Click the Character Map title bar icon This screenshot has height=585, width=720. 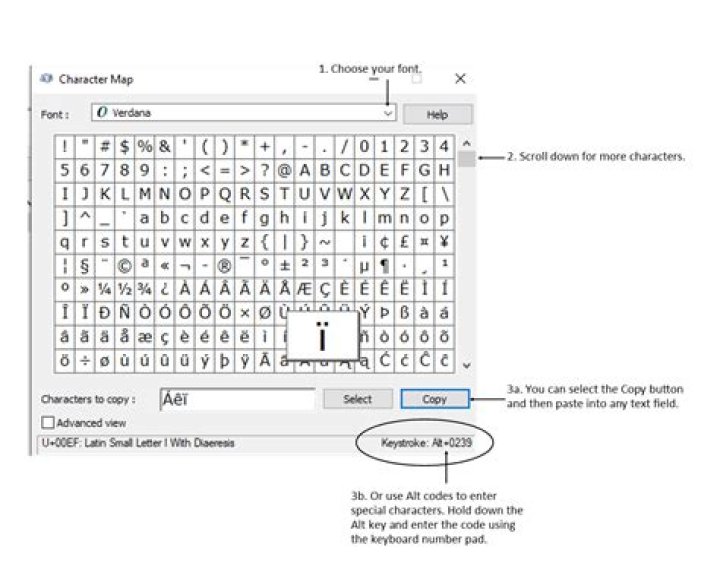point(46,79)
